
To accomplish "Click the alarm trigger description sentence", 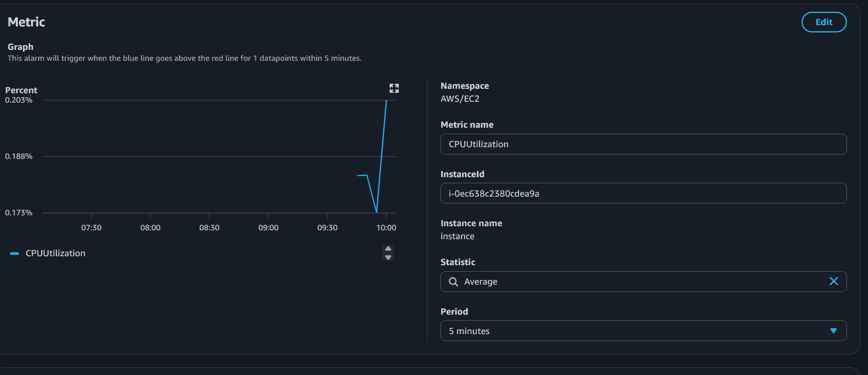I will (184, 58).
